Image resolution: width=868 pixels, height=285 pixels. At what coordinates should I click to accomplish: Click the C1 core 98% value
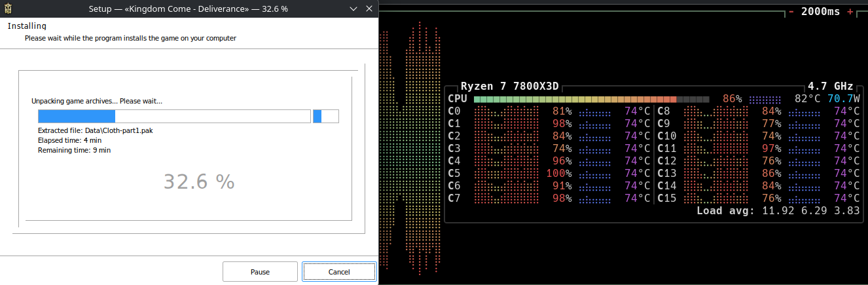point(562,124)
